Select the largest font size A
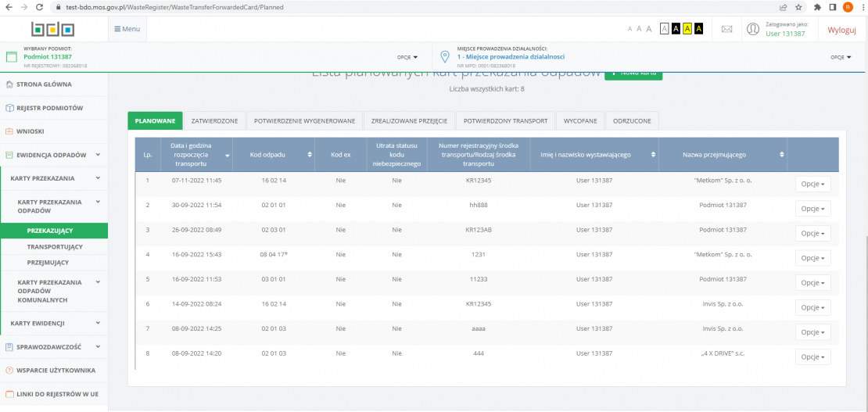This screenshot has height=412, width=868. [x=648, y=29]
